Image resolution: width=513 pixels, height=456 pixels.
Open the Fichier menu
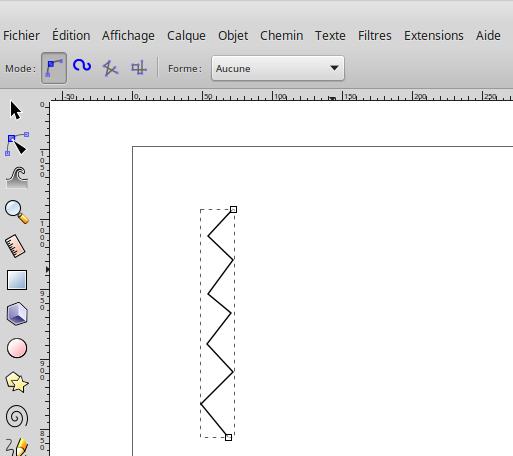(21, 35)
